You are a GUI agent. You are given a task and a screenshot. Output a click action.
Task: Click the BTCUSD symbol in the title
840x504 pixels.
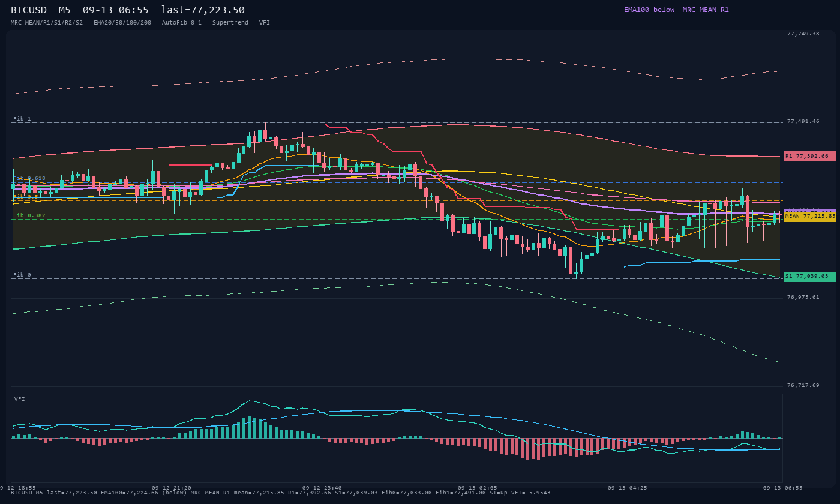point(29,10)
